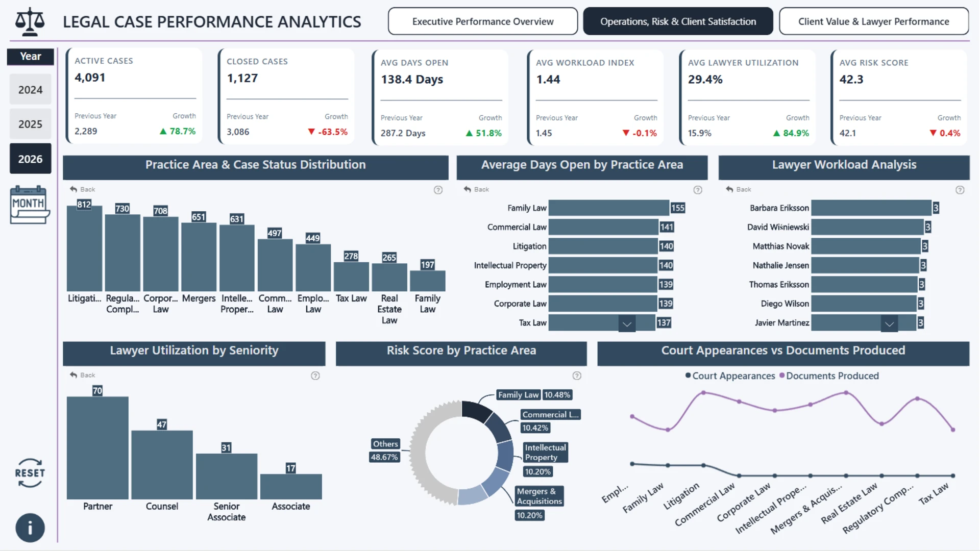Click the Mergers & Acquisitions donut label
This screenshot has width=980, height=551.
pyautogui.click(x=540, y=503)
